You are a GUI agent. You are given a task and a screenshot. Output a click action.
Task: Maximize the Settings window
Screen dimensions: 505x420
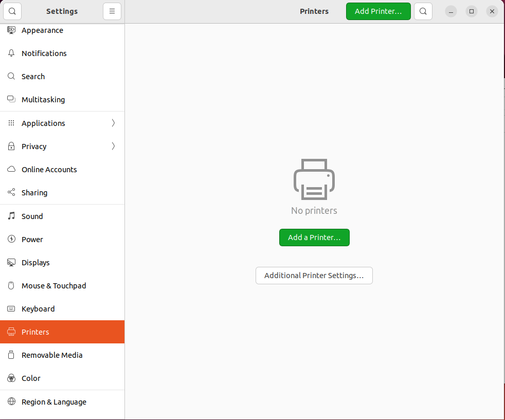(x=471, y=11)
